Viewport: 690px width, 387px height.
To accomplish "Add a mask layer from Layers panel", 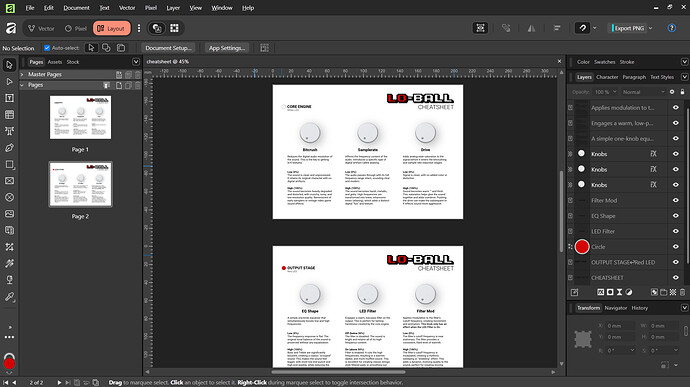I will (x=610, y=292).
